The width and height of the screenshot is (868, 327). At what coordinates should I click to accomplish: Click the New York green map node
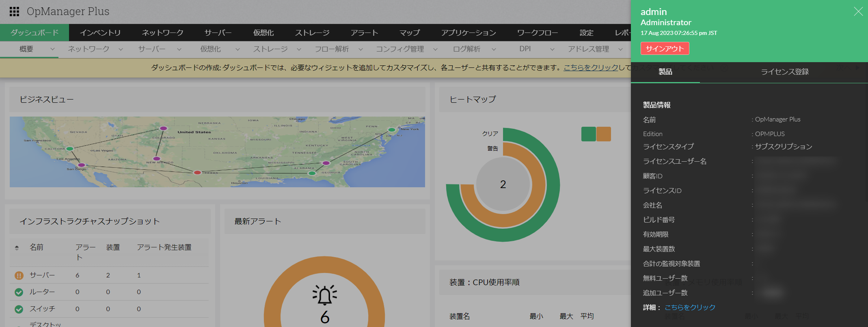point(391,130)
